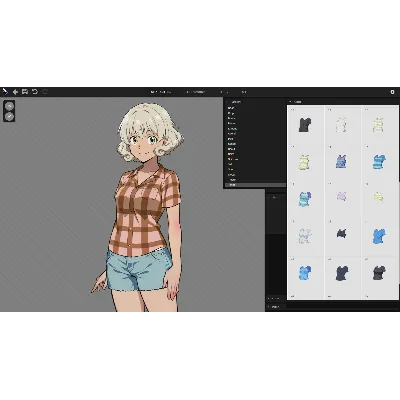Choose the dark navy crop top thumbnail
Viewport: 400px width, 400px height.
tap(342, 233)
